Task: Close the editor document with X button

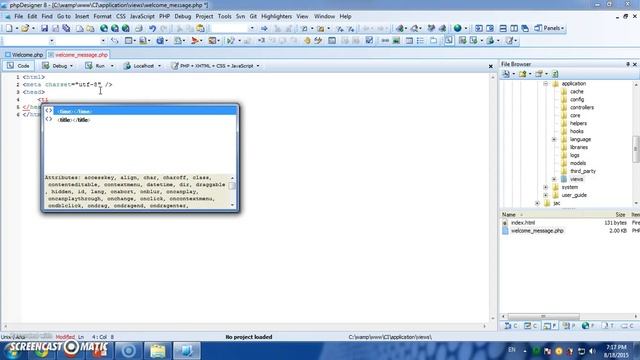Action: pyautogui.click(x=491, y=66)
